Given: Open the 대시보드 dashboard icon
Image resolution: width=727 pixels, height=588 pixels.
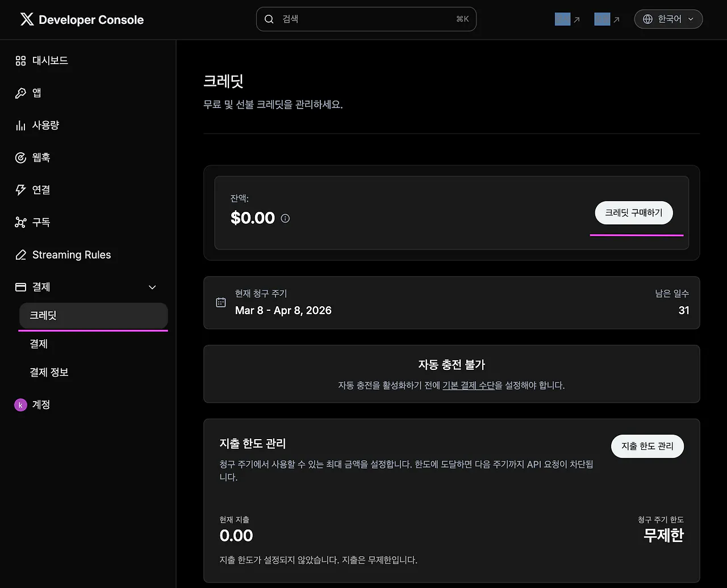Looking at the screenshot, I should pos(20,61).
